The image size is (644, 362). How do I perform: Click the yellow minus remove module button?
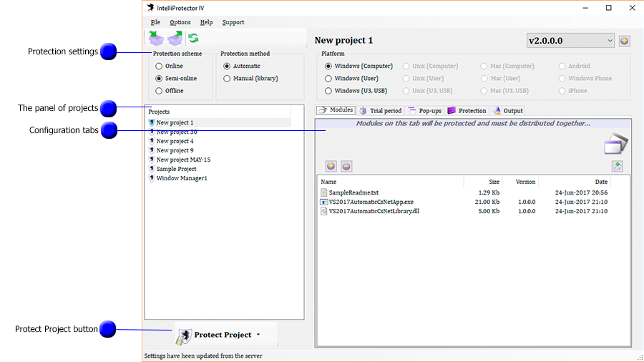pos(346,166)
